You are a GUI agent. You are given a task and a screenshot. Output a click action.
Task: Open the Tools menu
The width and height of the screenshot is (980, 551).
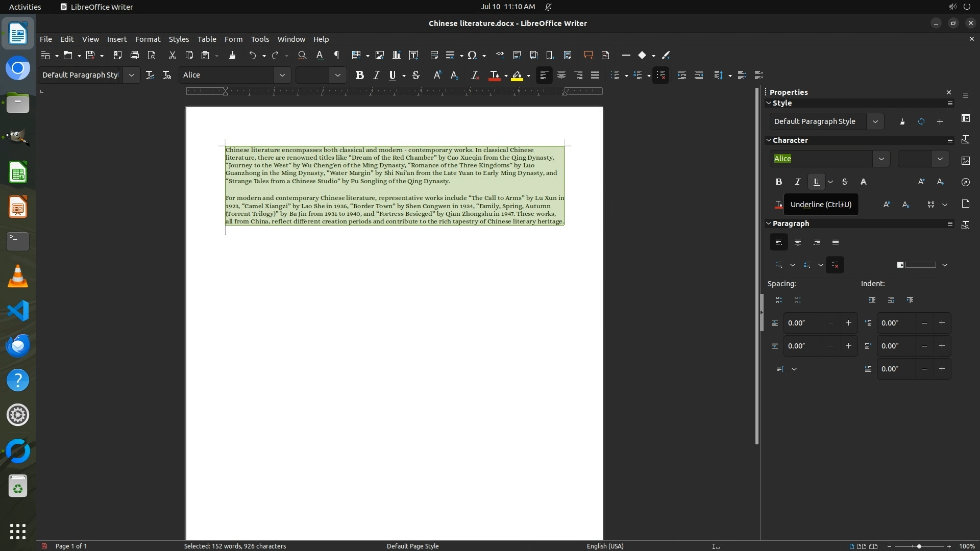click(x=259, y=39)
